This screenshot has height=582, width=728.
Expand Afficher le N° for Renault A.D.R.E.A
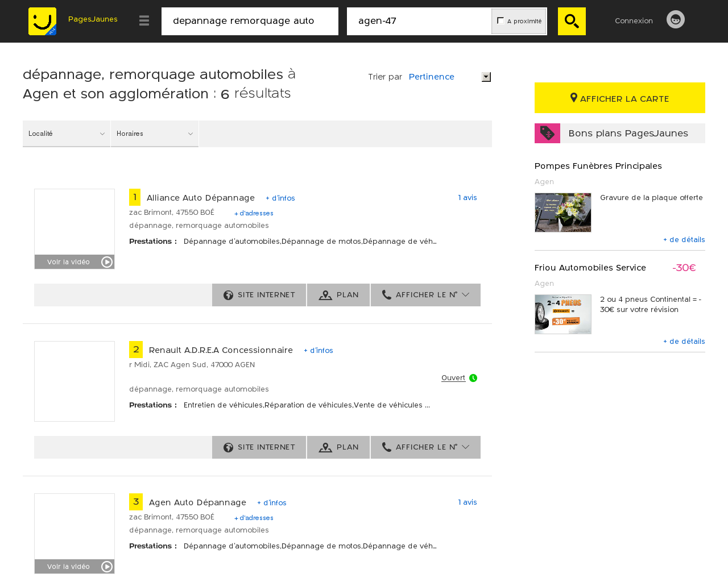425,447
